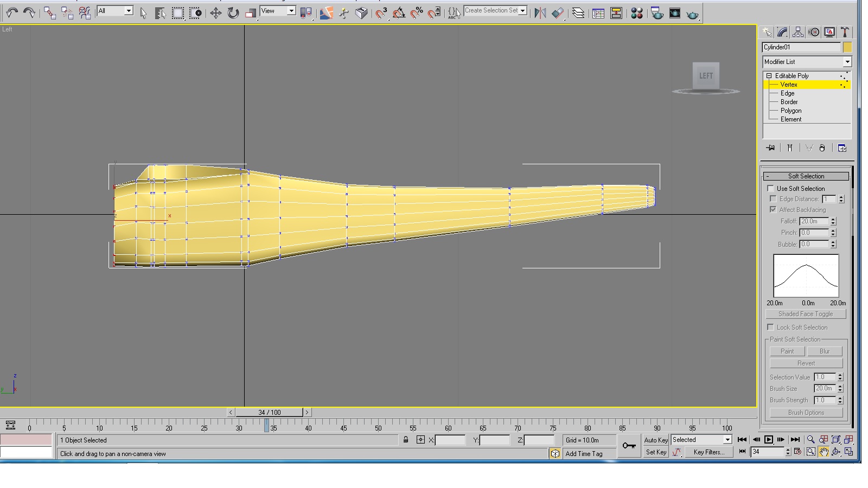868x488 pixels.
Task: Collapse the Editable Poly tree node
Action: [x=769, y=76]
